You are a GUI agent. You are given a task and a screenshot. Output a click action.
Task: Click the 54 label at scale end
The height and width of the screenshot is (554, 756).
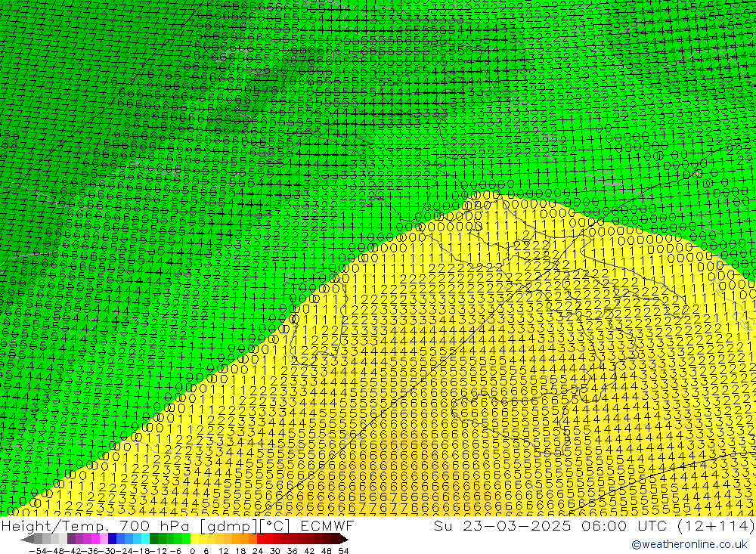pyautogui.click(x=343, y=551)
